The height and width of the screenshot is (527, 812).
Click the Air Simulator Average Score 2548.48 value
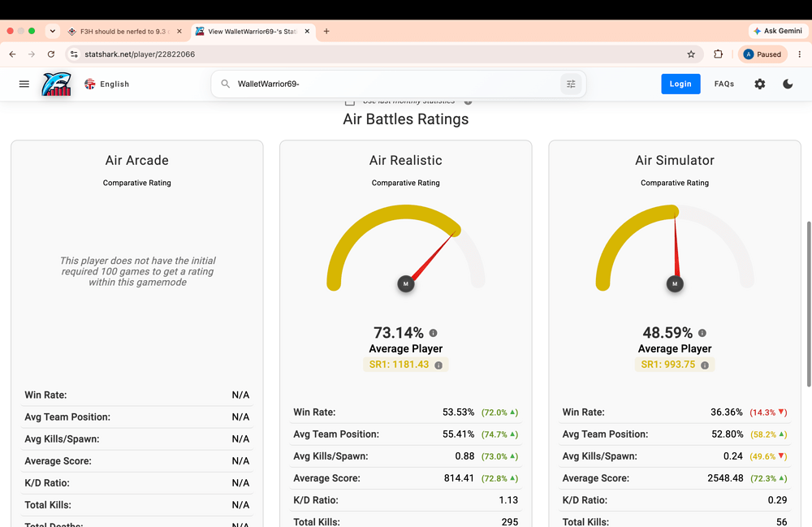coord(725,478)
